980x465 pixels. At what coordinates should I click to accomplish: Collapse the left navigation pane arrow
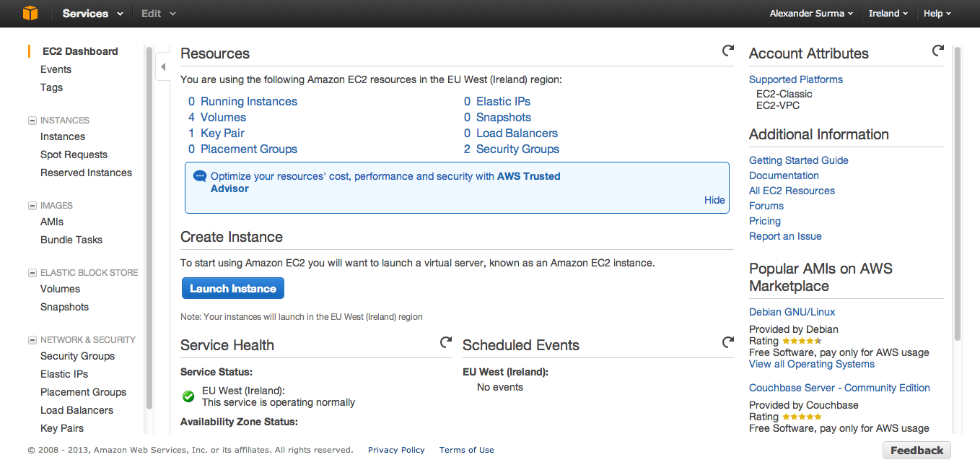tap(163, 67)
